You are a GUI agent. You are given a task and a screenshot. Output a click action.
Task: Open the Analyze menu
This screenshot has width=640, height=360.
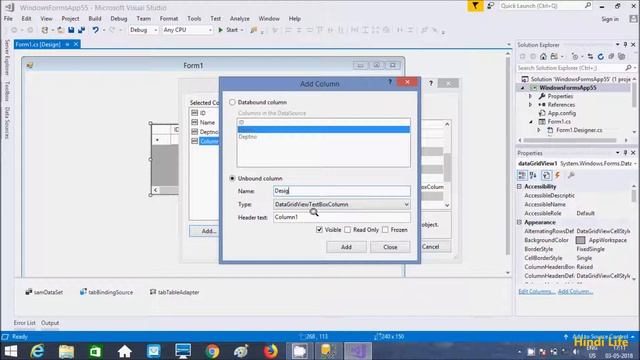point(240,18)
